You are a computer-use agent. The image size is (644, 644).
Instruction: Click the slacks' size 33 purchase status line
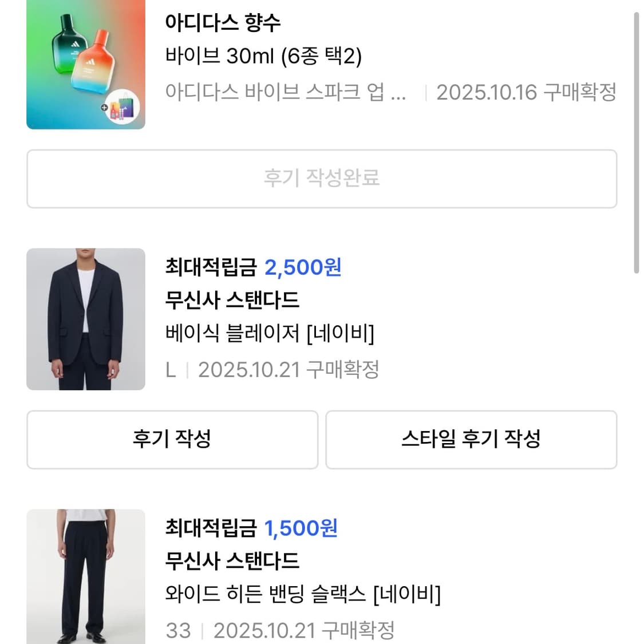point(280,630)
